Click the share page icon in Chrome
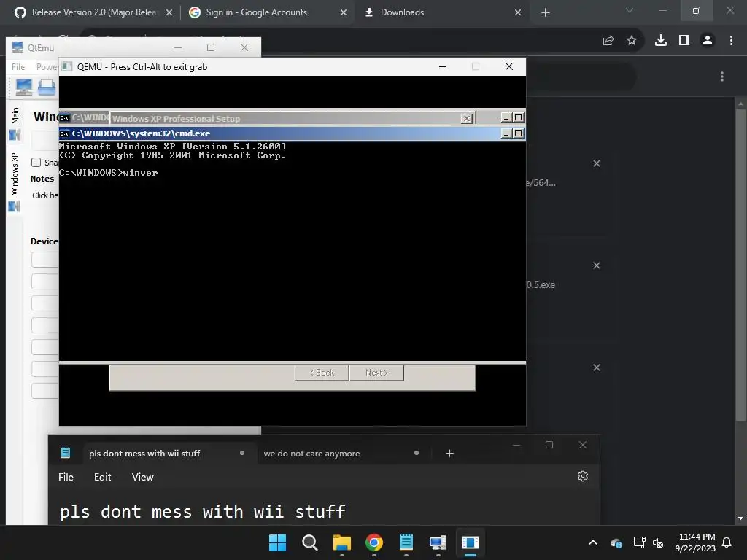747x560 pixels. 608,41
